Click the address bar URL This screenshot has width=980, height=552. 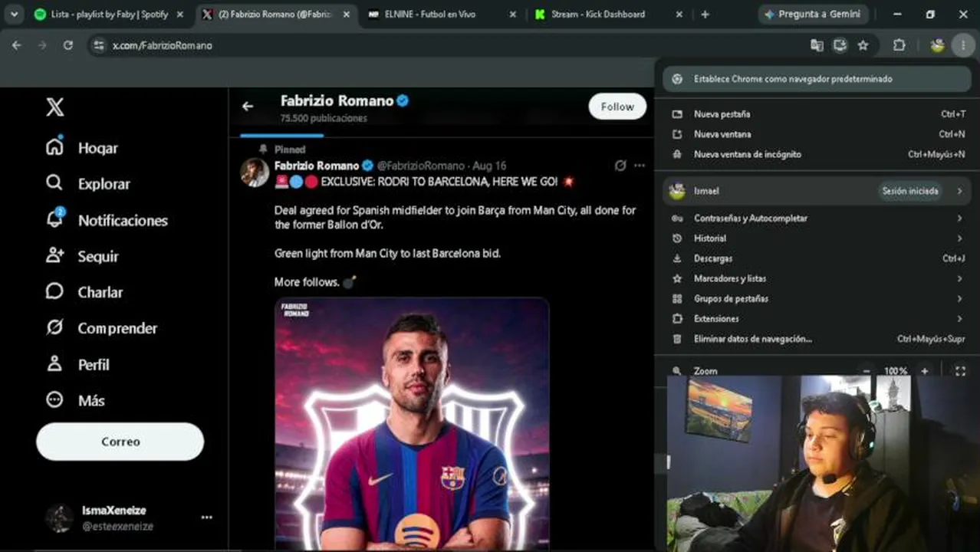point(163,45)
